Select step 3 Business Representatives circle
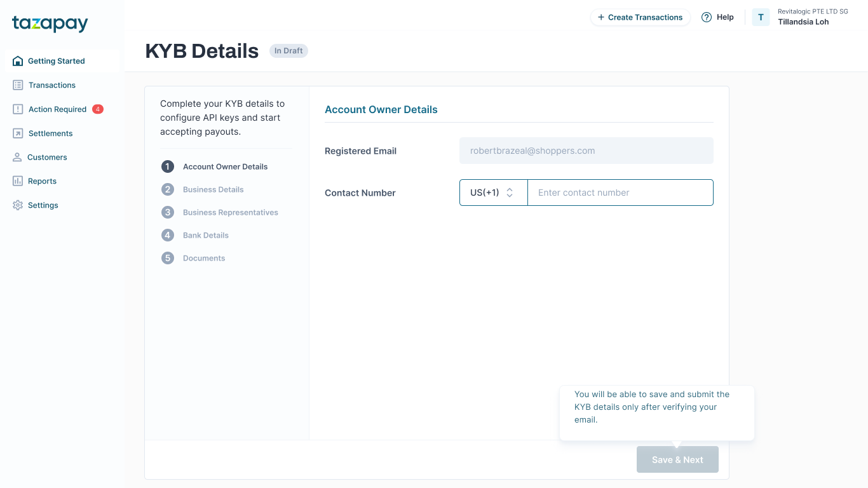 tap(167, 212)
